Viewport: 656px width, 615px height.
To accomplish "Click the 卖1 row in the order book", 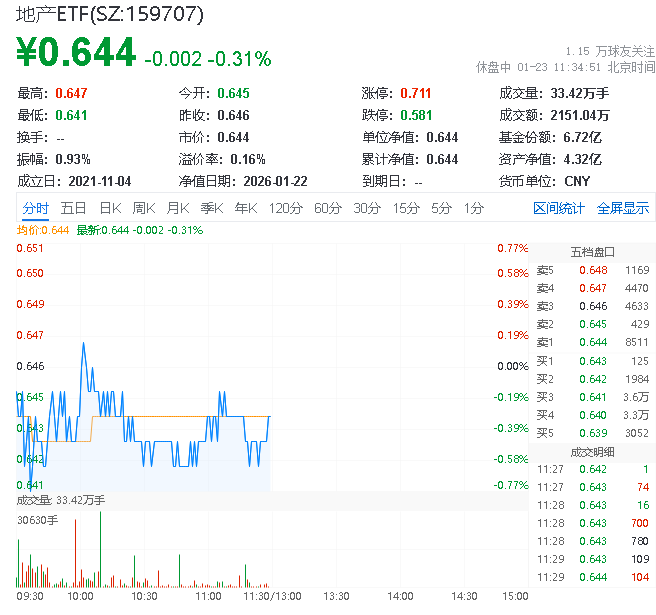I will tap(592, 342).
